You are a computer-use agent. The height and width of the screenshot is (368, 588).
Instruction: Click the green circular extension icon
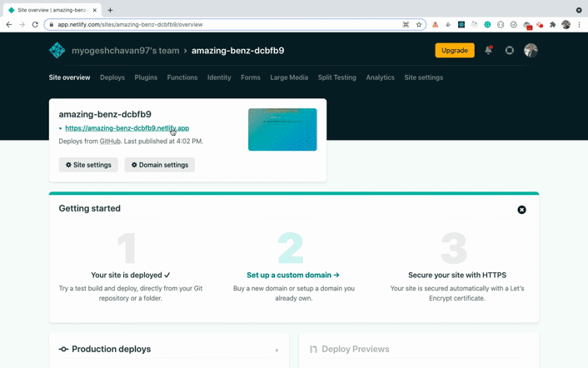487,25
